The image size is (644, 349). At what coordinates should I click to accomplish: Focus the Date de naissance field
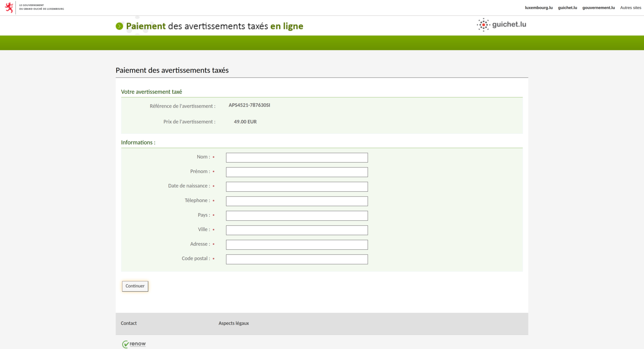point(297,187)
